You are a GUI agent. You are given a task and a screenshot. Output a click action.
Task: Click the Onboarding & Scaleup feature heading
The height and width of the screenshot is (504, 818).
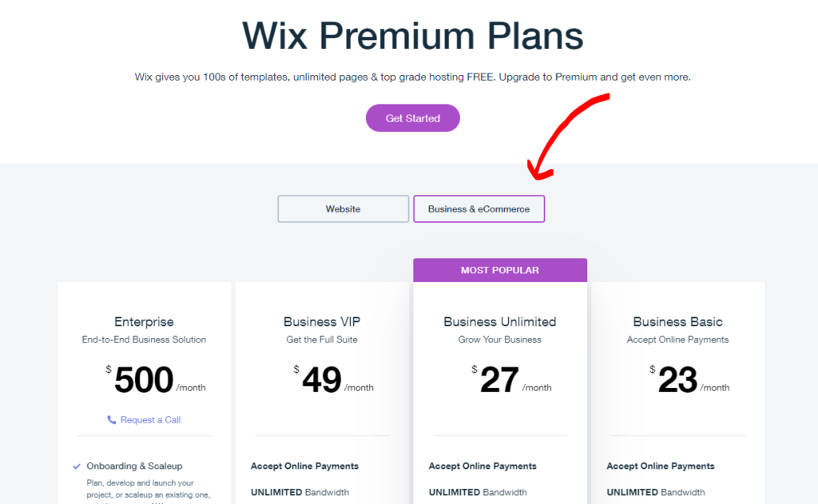(x=134, y=466)
